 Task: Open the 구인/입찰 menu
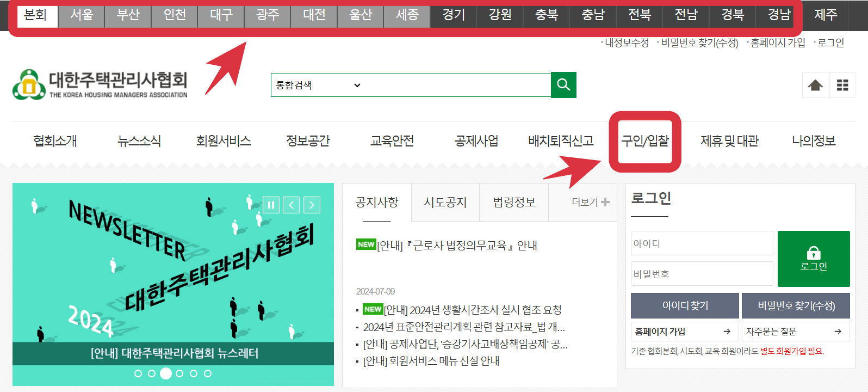click(x=645, y=141)
